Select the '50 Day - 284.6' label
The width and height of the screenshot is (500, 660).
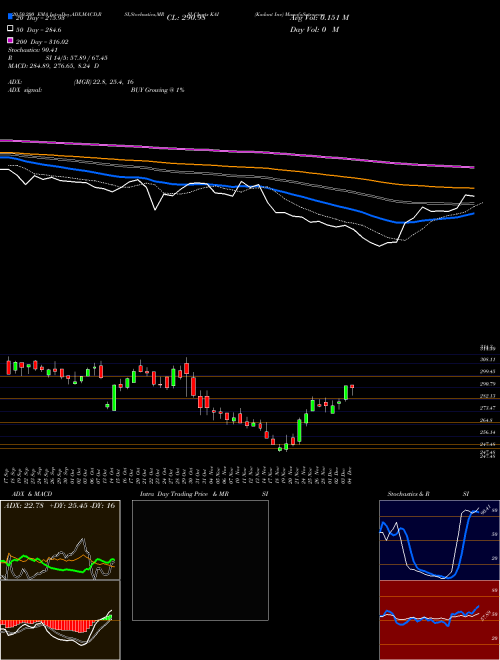[x=38, y=30]
